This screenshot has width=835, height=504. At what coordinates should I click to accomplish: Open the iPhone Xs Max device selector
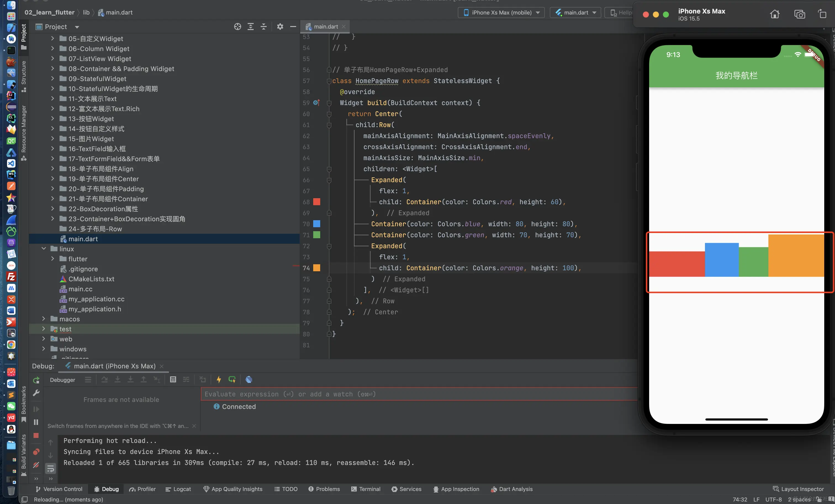coord(501,12)
